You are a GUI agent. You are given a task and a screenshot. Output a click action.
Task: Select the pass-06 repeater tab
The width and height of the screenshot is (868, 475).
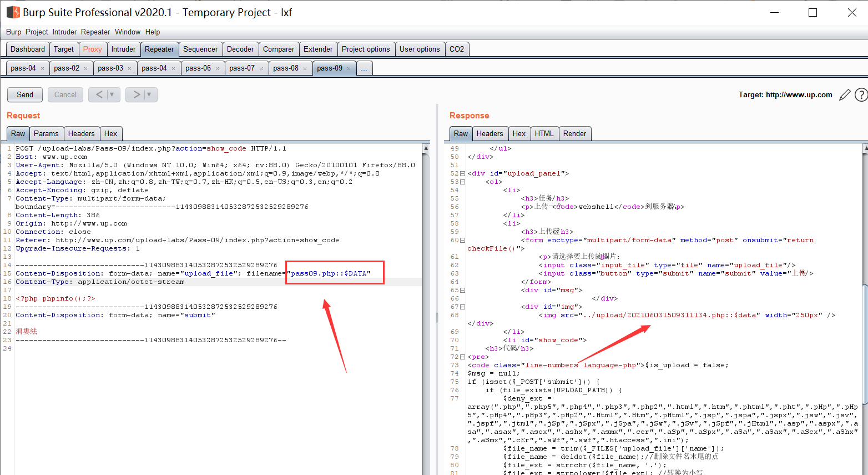[x=198, y=68]
